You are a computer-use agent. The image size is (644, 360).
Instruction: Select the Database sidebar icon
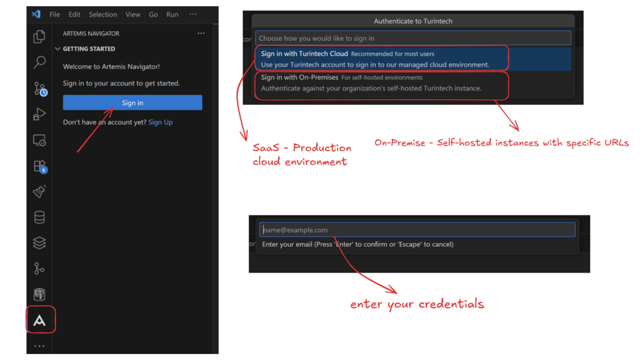point(40,217)
